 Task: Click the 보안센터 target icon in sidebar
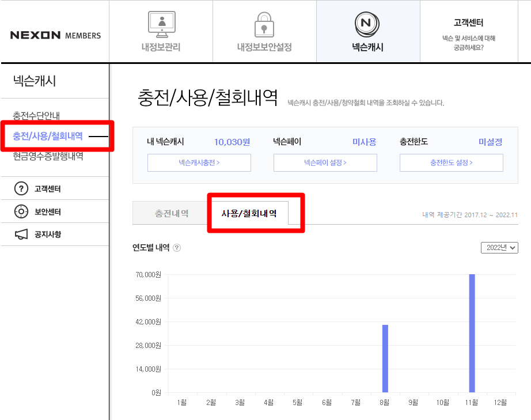point(21,211)
